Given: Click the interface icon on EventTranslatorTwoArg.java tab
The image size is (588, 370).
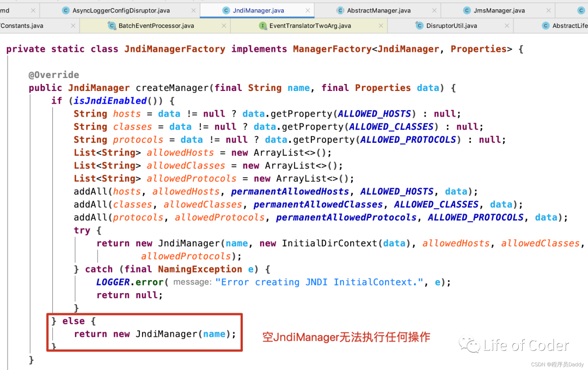Looking at the screenshot, I should click(x=263, y=26).
